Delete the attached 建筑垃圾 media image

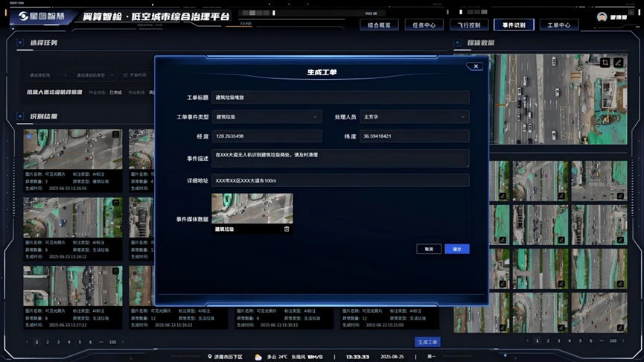point(287,229)
